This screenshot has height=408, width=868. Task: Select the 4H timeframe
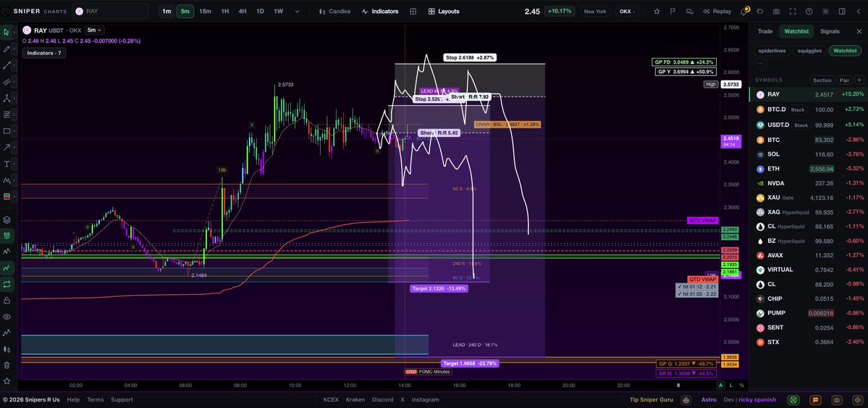(243, 11)
